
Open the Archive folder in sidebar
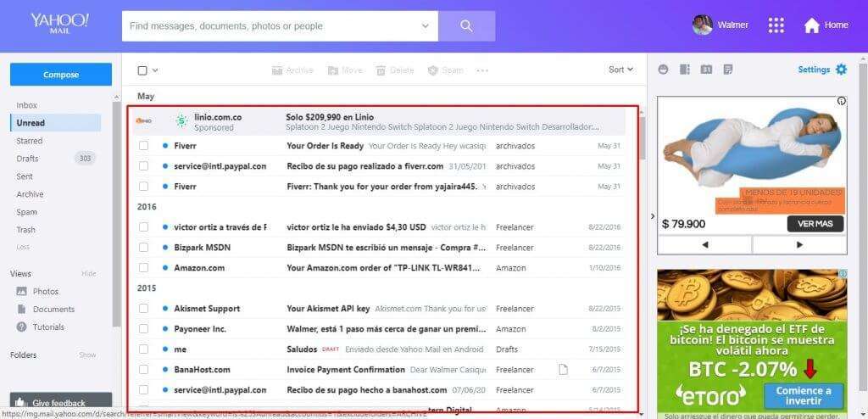[x=30, y=194]
